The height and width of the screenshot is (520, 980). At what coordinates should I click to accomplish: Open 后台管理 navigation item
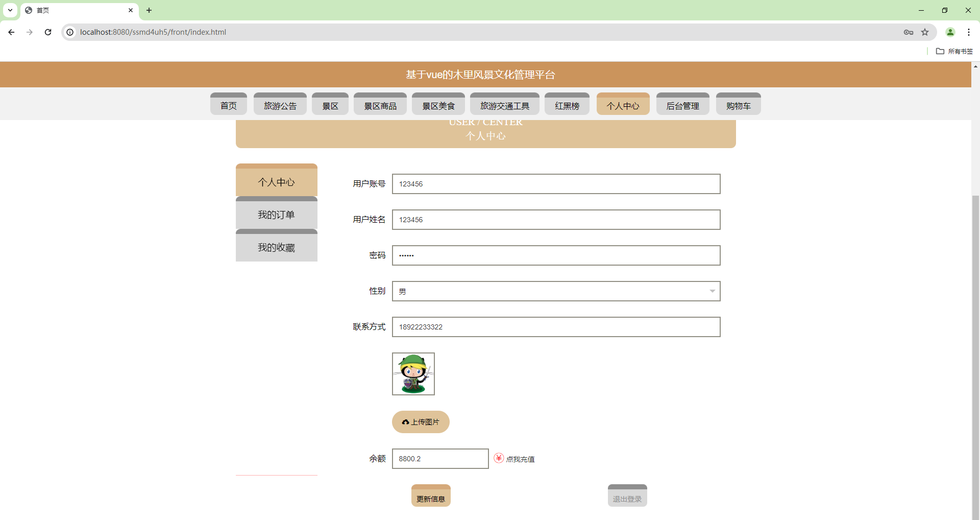683,104
